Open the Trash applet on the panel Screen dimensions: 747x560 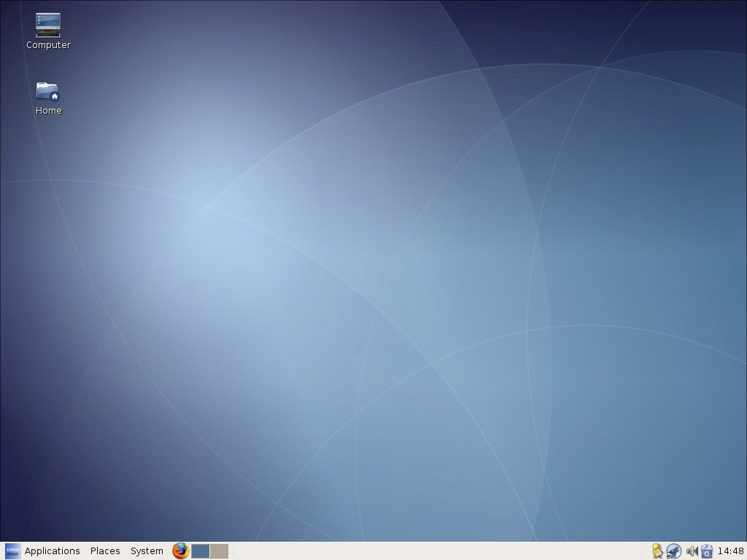click(707, 551)
